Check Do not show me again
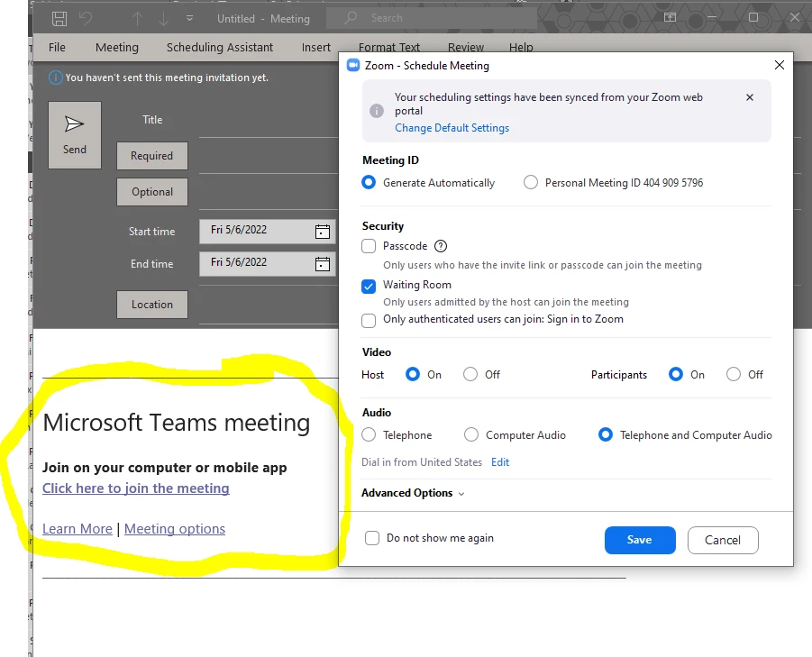This screenshot has width=812, height=657. [x=372, y=538]
